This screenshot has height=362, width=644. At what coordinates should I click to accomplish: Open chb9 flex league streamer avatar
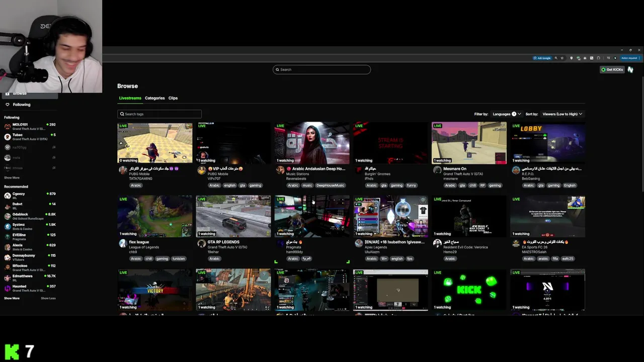tap(123, 243)
